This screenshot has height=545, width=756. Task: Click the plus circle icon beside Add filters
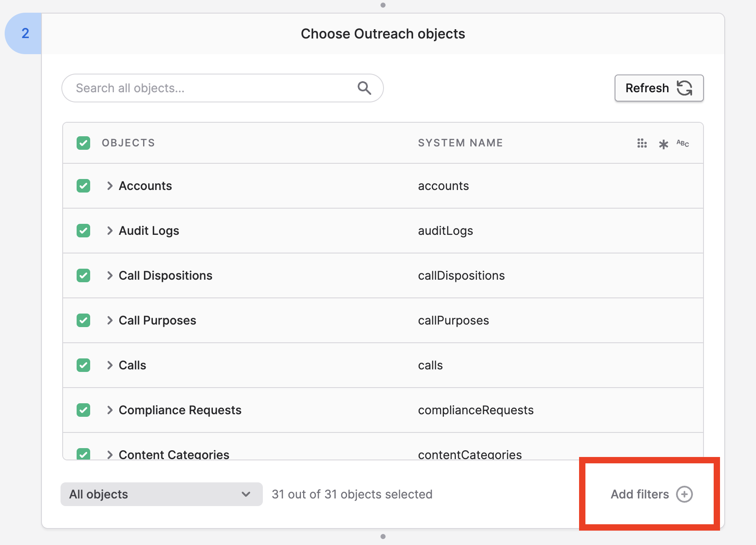[684, 494]
